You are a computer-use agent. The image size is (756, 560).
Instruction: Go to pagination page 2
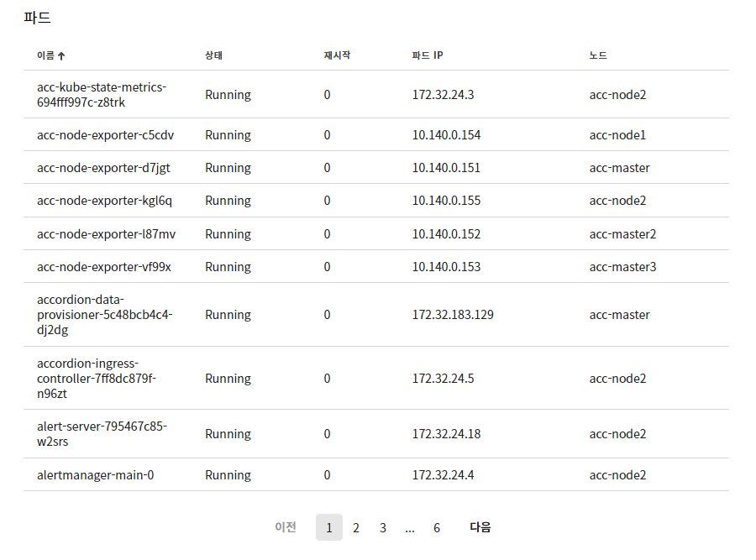coord(356,528)
